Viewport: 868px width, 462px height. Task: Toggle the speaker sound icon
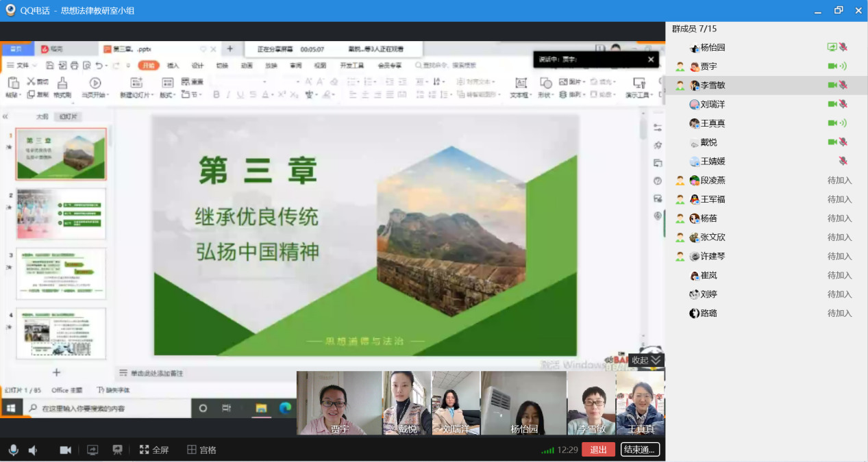(x=32, y=450)
